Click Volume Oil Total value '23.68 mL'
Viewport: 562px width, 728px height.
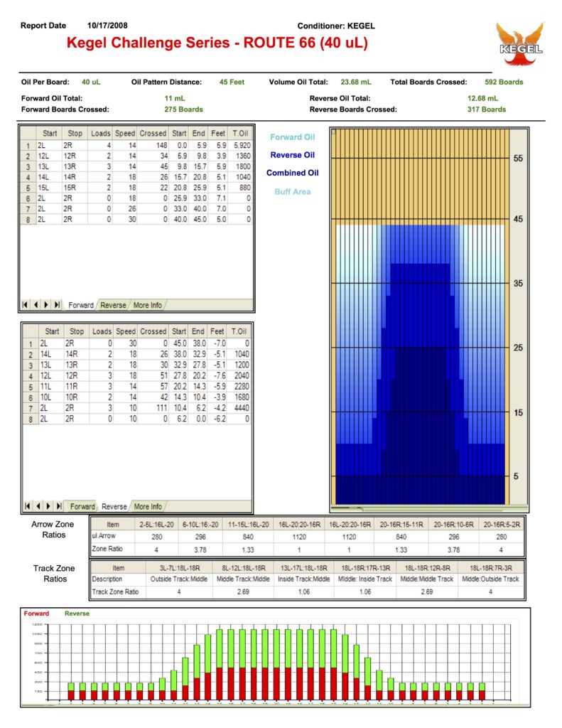click(356, 82)
